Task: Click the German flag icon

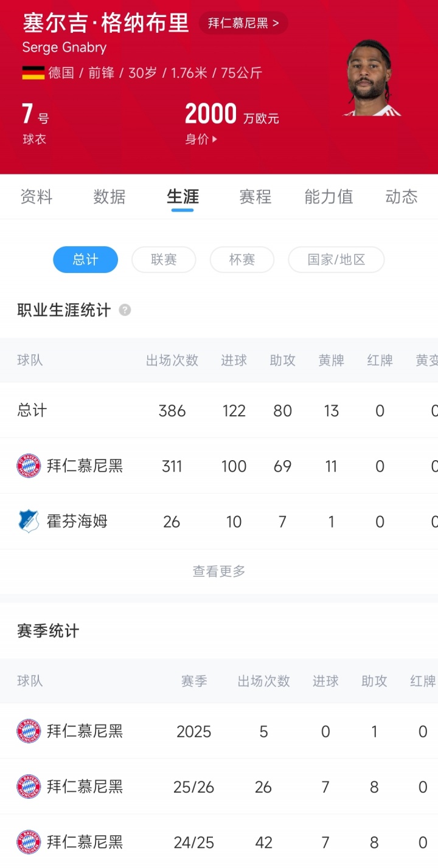Action: [x=33, y=74]
